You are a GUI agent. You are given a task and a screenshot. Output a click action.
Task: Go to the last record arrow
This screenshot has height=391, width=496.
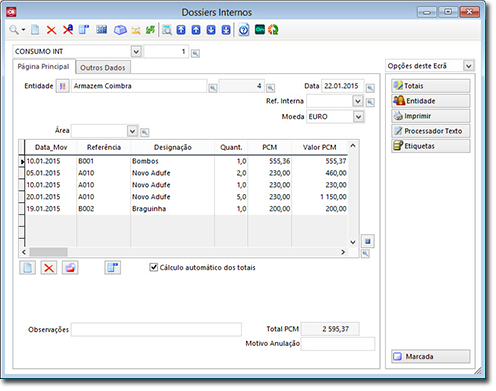[226, 30]
